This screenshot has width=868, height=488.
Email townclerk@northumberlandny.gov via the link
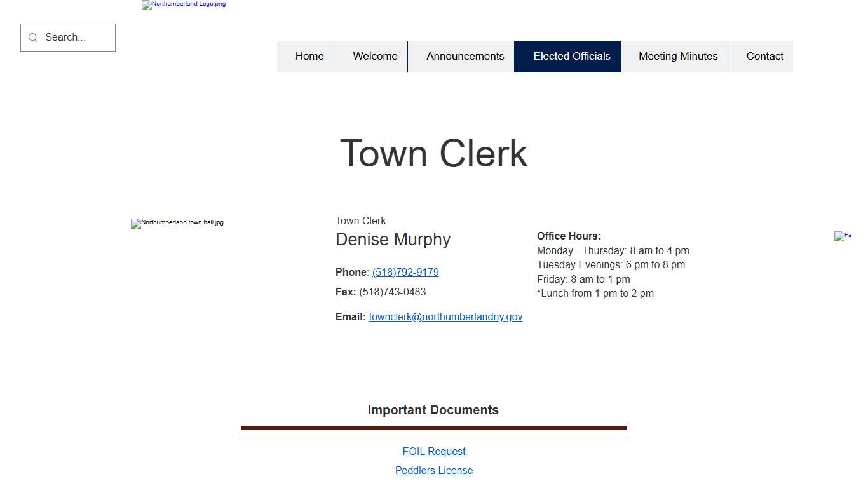(x=445, y=316)
